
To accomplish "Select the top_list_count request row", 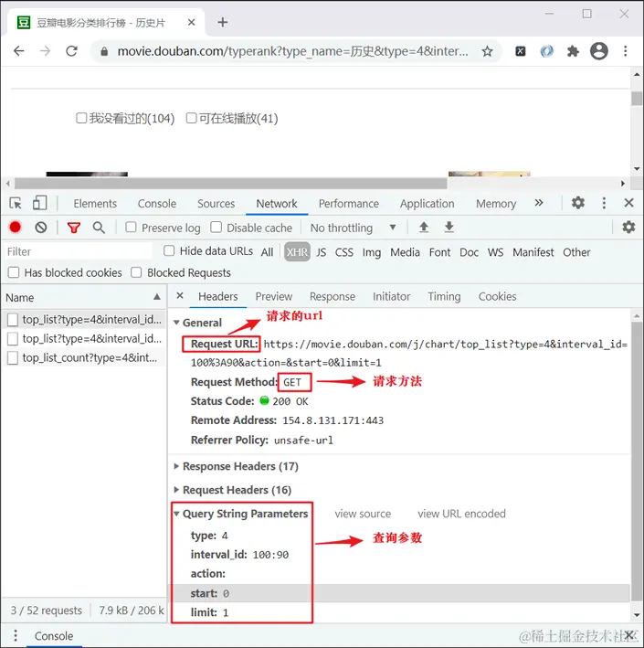I will click(x=84, y=357).
